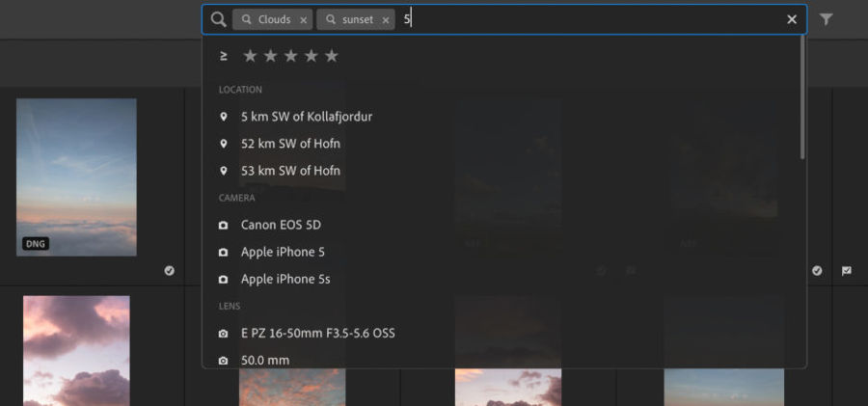Select the fifth star rating
868x406 pixels.
coord(332,56)
